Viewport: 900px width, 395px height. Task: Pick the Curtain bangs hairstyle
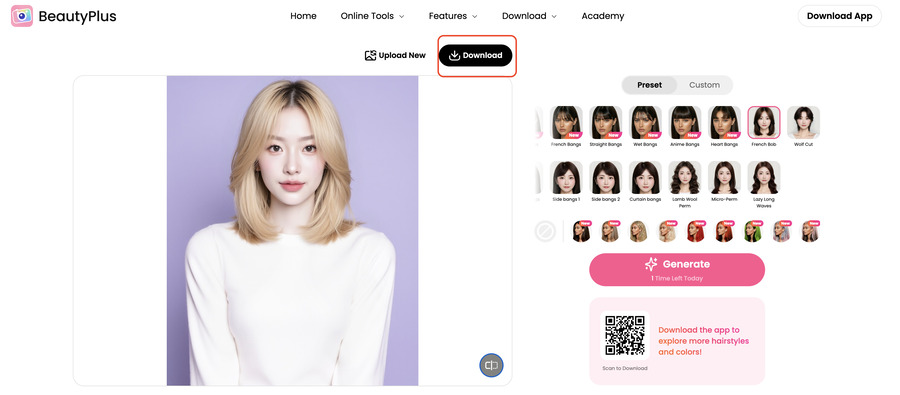[x=645, y=177]
